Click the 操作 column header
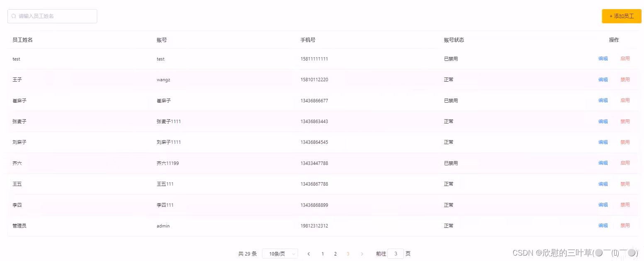Image resolution: width=644 pixels, height=261 pixels. (x=614, y=40)
